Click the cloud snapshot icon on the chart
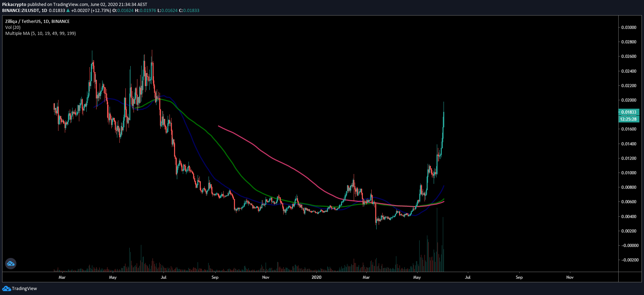Viewport: 644px width, 295px height. click(x=11, y=263)
